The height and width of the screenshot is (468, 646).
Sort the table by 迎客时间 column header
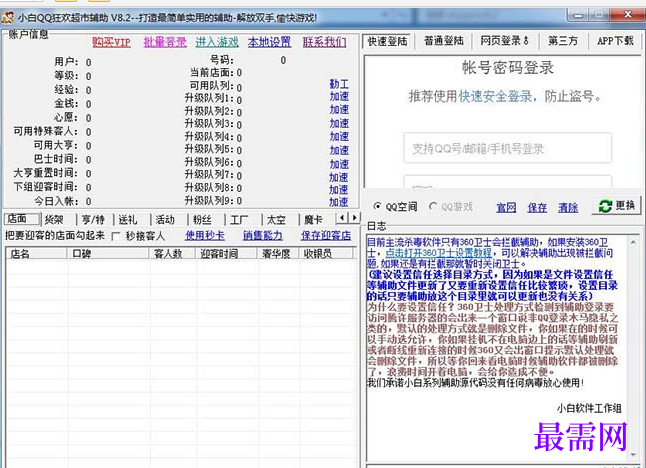(x=227, y=253)
